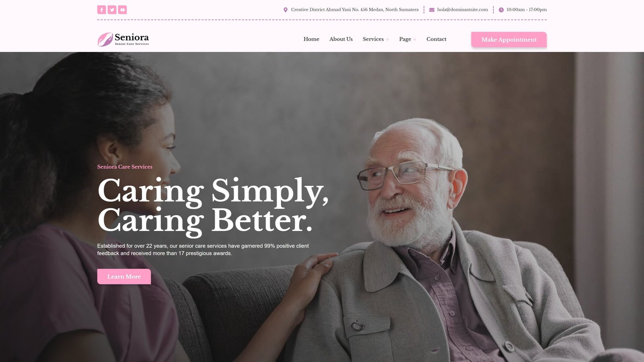This screenshot has width=644, height=362.
Task: Click the location pin icon
Action: [x=285, y=10]
